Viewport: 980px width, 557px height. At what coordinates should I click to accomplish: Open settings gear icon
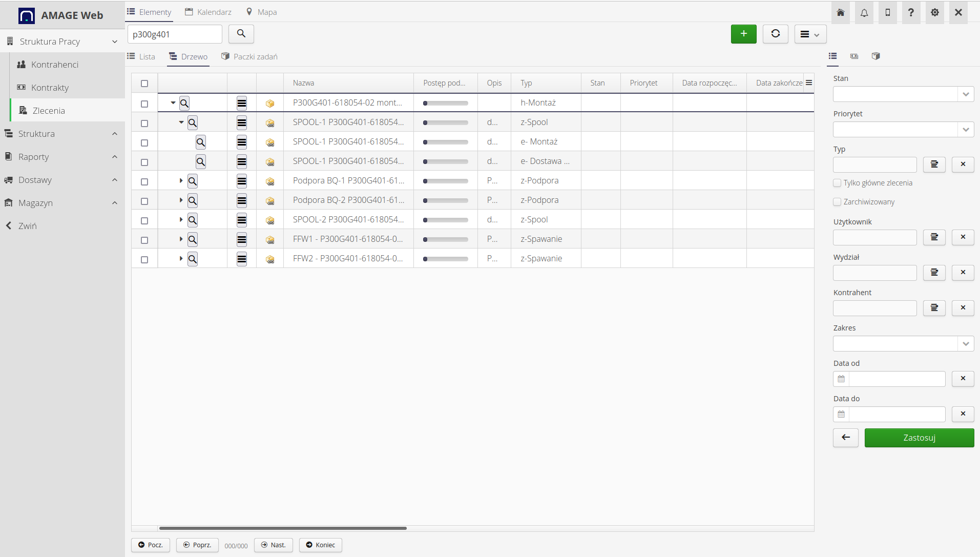pos(935,13)
